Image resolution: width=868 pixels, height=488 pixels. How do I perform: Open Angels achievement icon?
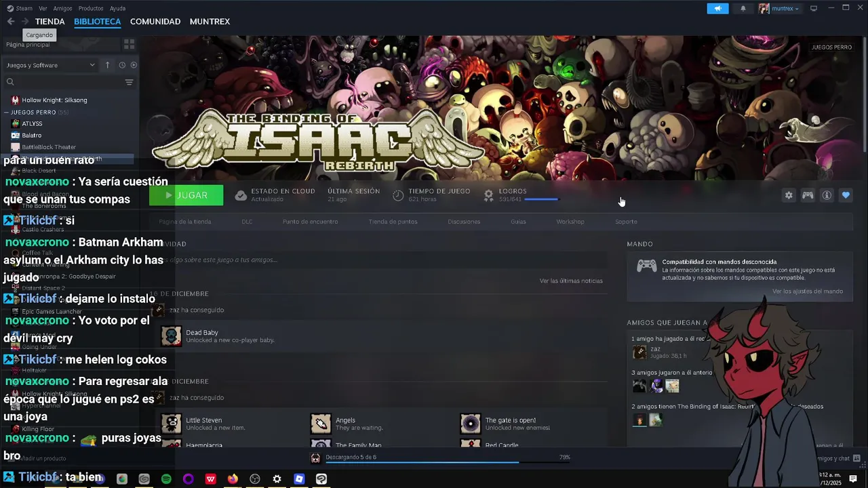coord(321,424)
